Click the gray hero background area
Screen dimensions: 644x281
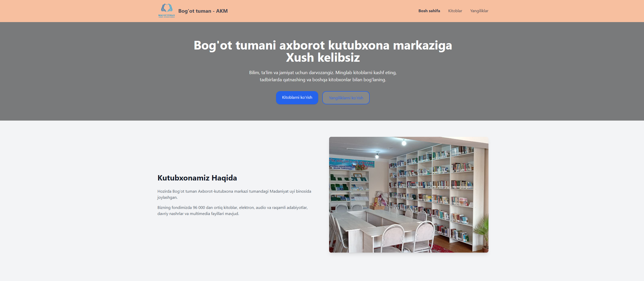[89, 76]
